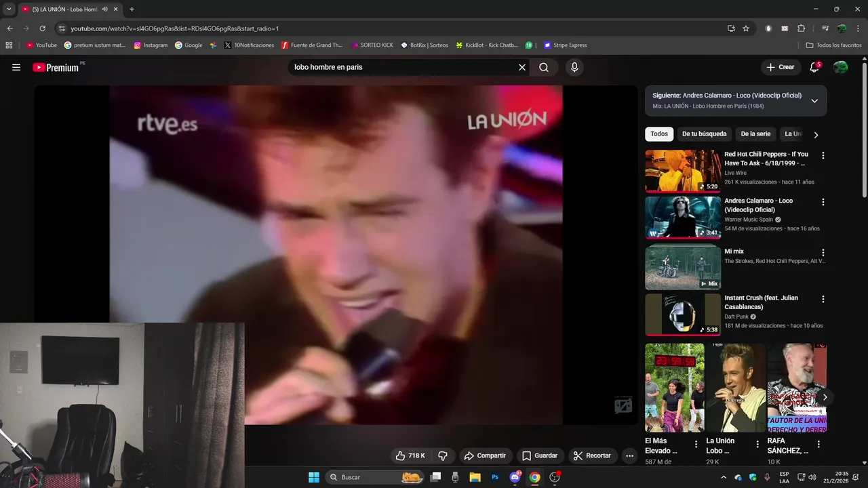Viewport: 868px width, 488px height.
Task: Click the magnifier search button
Action: pyautogui.click(x=544, y=67)
